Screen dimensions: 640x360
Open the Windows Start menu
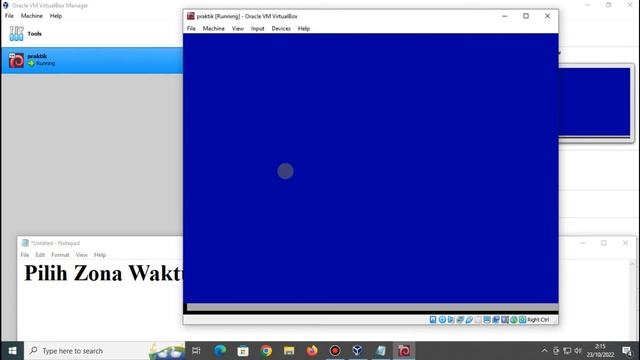coord(12,351)
